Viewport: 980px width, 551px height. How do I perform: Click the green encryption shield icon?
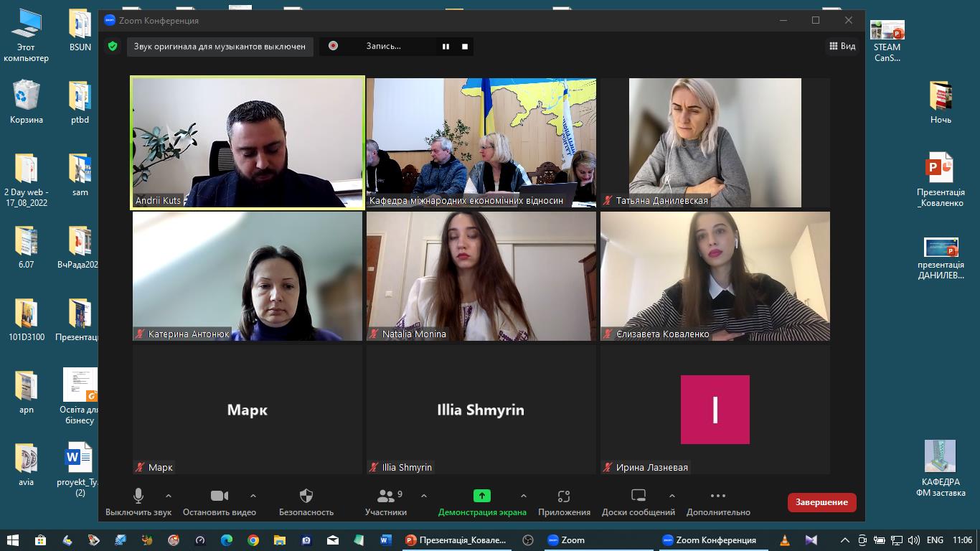[x=113, y=46]
